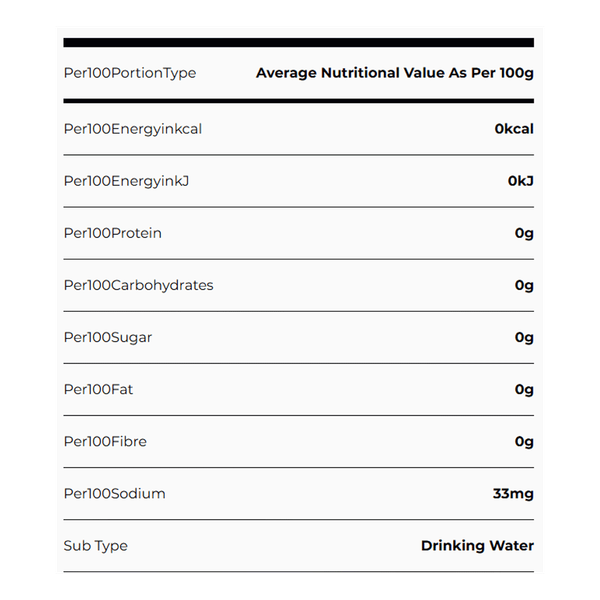This screenshot has height=600, width=600.
Task: Select the Average Nutritional Value As Per 100g heading
Action: 394,73
